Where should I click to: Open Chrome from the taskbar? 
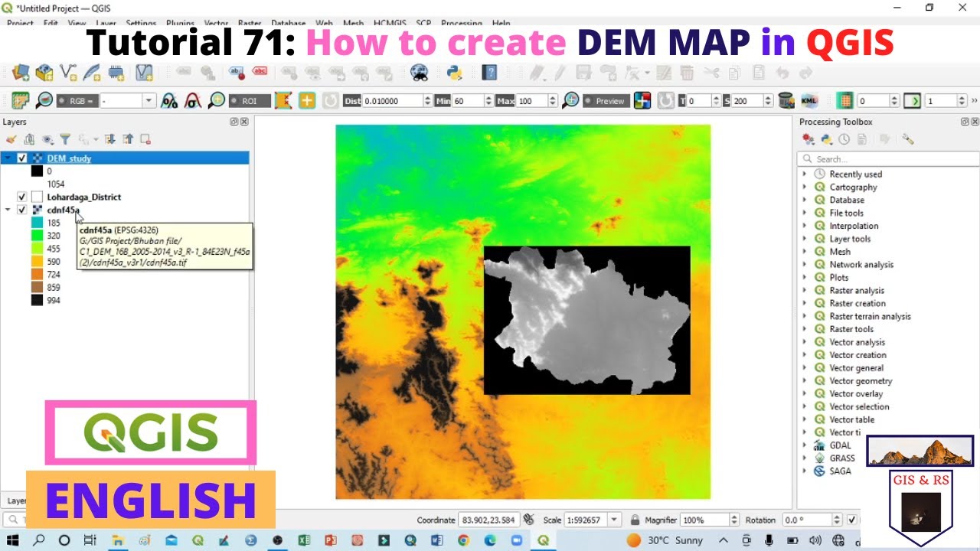[463, 540]
